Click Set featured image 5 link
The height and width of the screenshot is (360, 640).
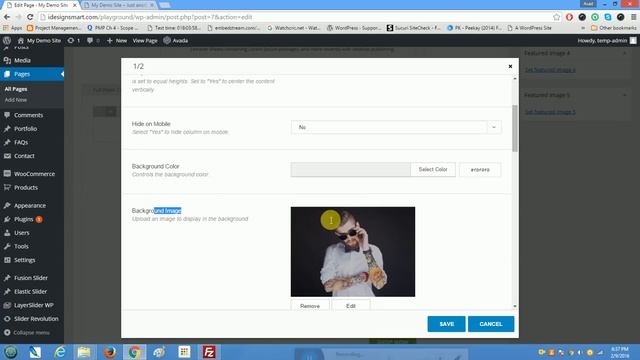tap(550, 112)
